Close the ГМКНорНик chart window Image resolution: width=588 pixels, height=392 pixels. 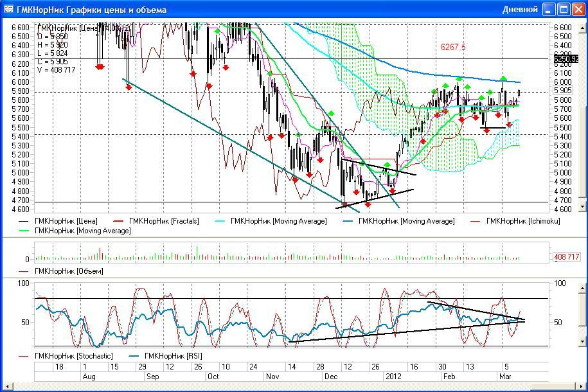578,10
